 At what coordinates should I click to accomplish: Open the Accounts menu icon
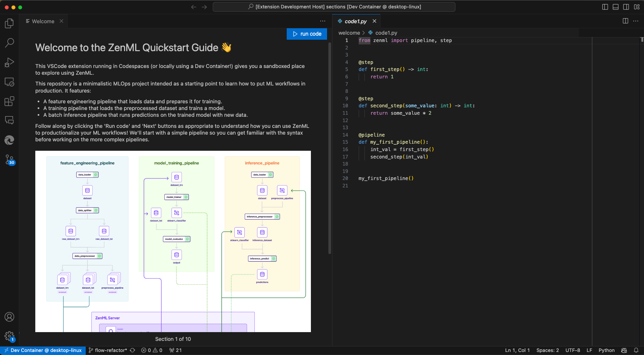point(9,317)
